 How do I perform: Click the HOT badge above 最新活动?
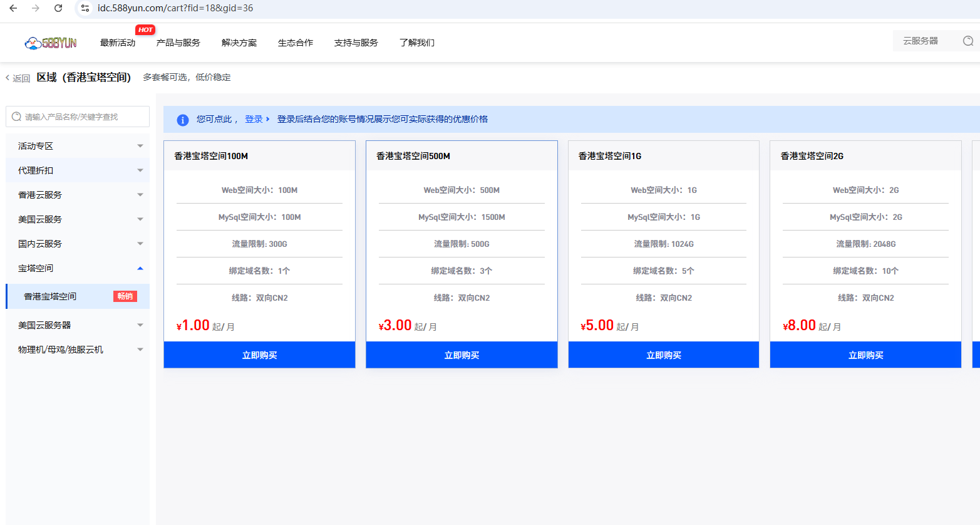(145, 29)
